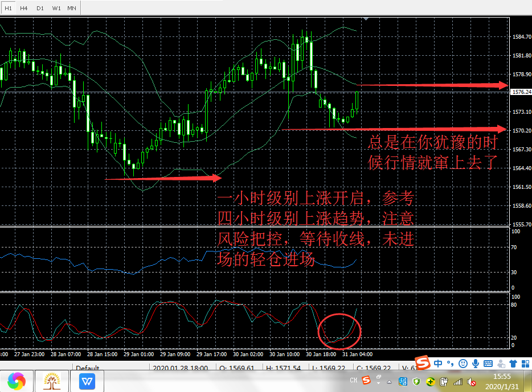Open the blue translate tray icon
532x392 pixels.
403,382
